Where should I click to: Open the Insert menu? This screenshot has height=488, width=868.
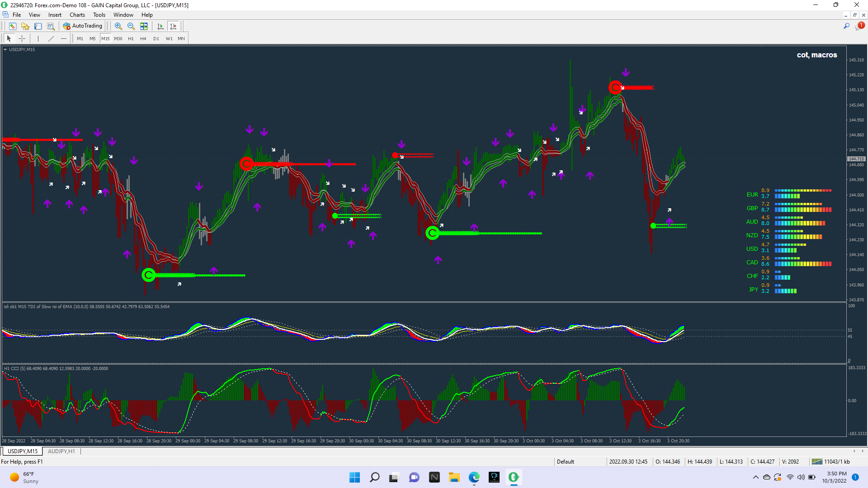[55, 15]
